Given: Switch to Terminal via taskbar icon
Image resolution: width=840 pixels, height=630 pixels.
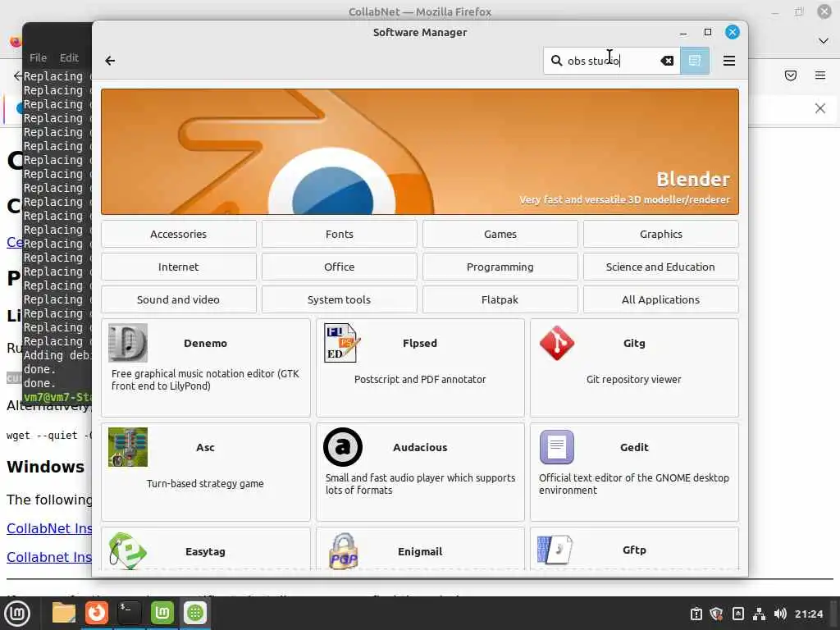Looking at the screenshot, I should 129,613.
